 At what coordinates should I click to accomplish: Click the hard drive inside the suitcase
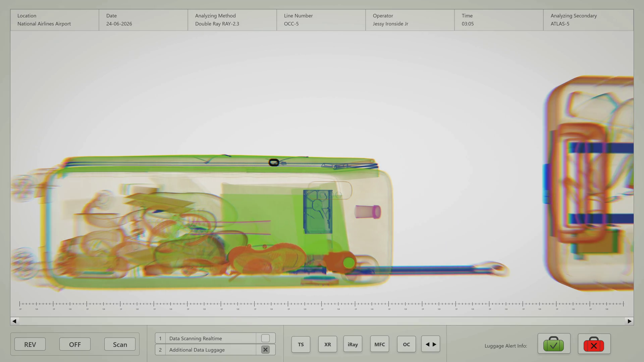tap(317, 211)
